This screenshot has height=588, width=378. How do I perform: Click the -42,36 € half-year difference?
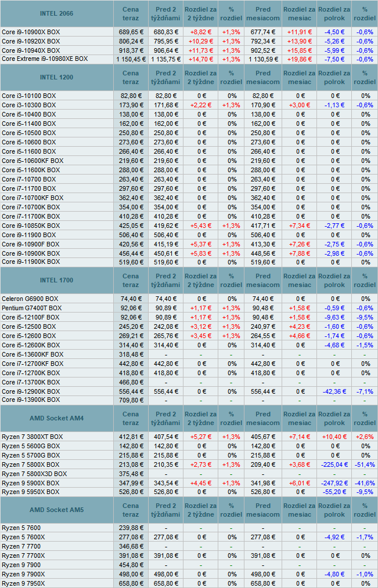[334, 391]
